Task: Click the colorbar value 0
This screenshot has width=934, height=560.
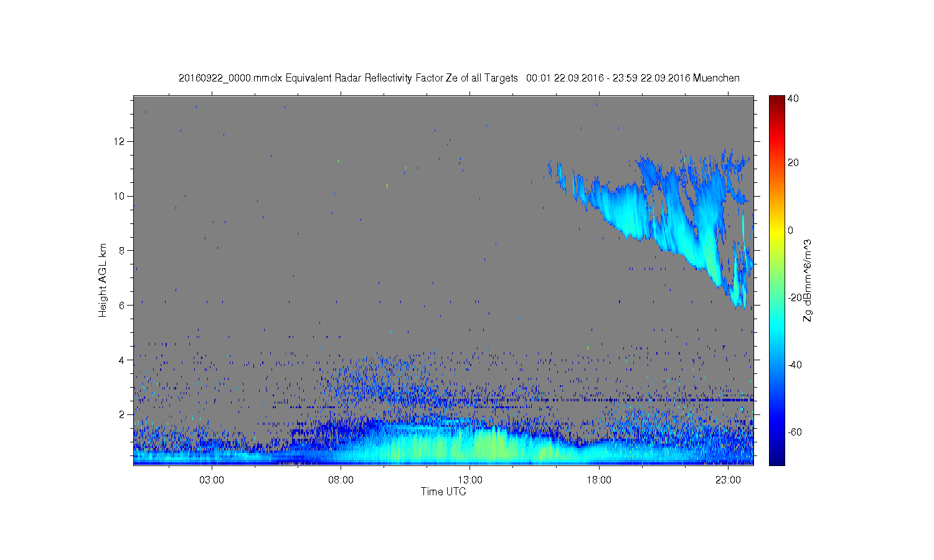Action: 791,230
